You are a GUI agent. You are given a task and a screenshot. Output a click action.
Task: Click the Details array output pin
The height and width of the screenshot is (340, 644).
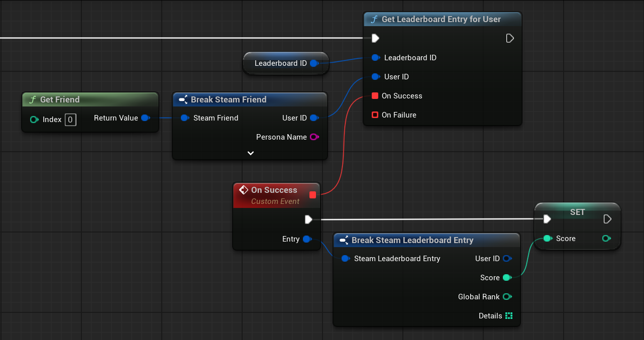click(509, 316)
